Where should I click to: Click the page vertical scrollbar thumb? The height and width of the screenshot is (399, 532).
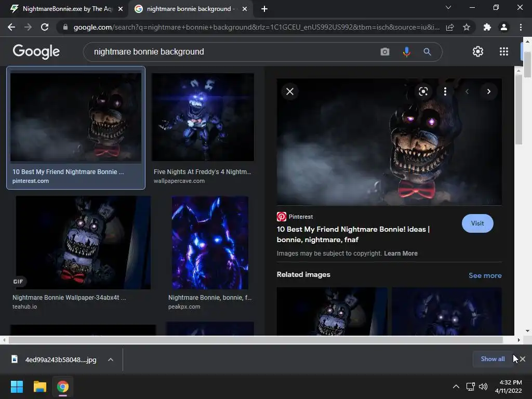coord(527,64)
